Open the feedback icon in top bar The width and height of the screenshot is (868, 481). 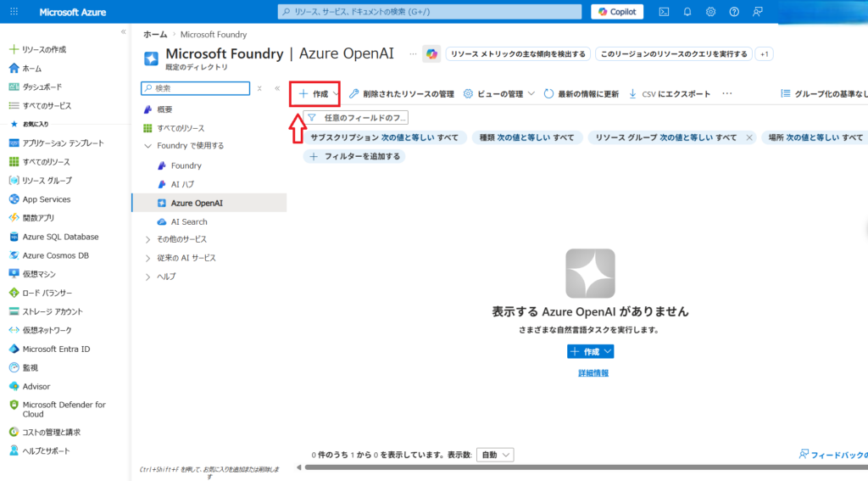pos(758,12)
